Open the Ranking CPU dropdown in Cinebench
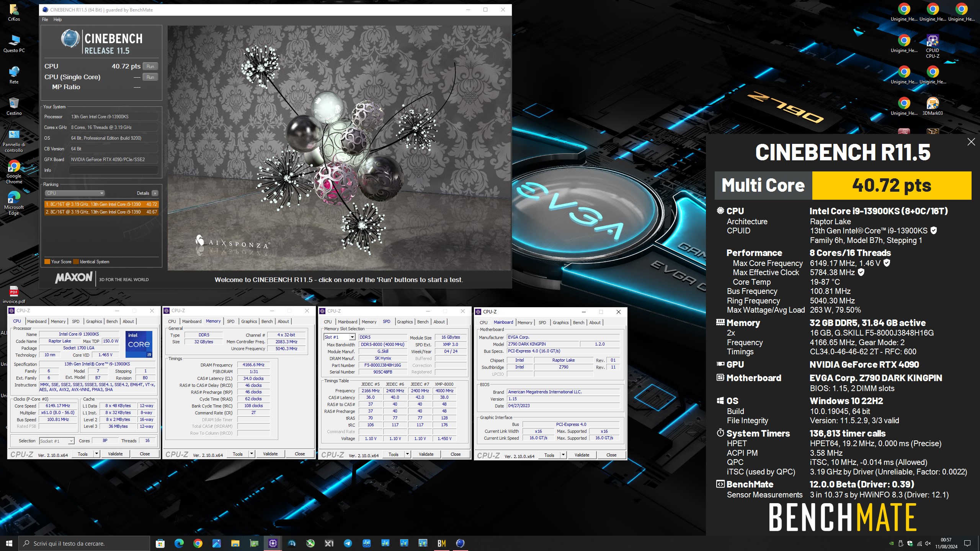980x551 pixels. point(75,193)
